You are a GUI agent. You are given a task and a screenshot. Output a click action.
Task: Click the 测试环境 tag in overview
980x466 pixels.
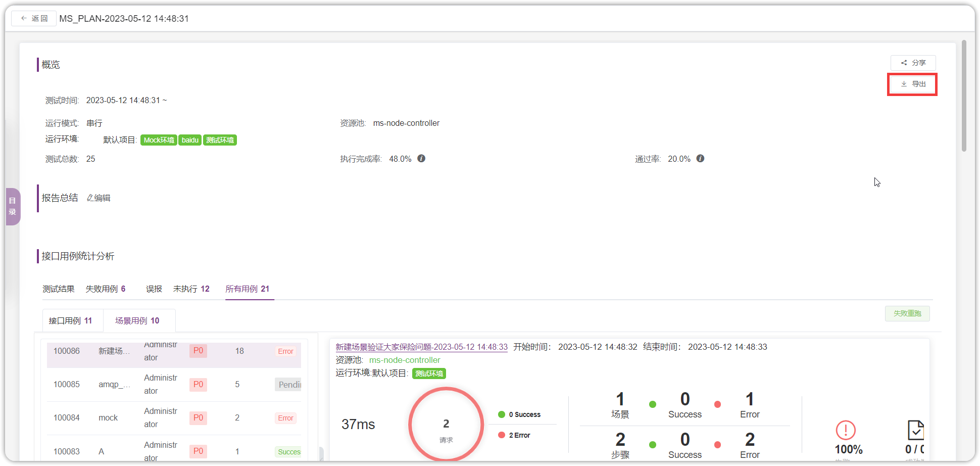coord(220,140)
